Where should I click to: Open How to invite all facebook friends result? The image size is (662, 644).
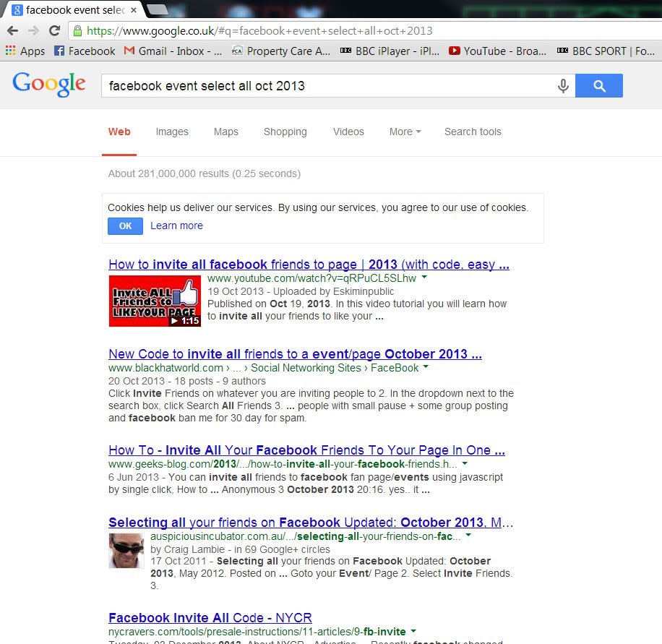tap(309, 265)
